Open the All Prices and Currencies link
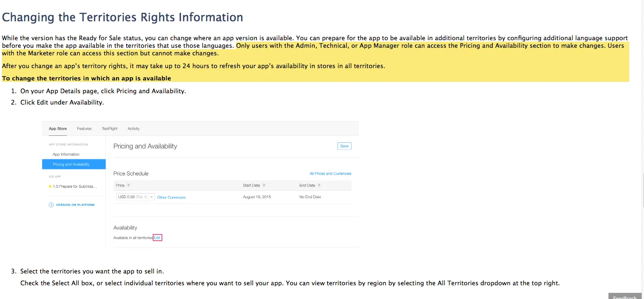 point(330,174)
